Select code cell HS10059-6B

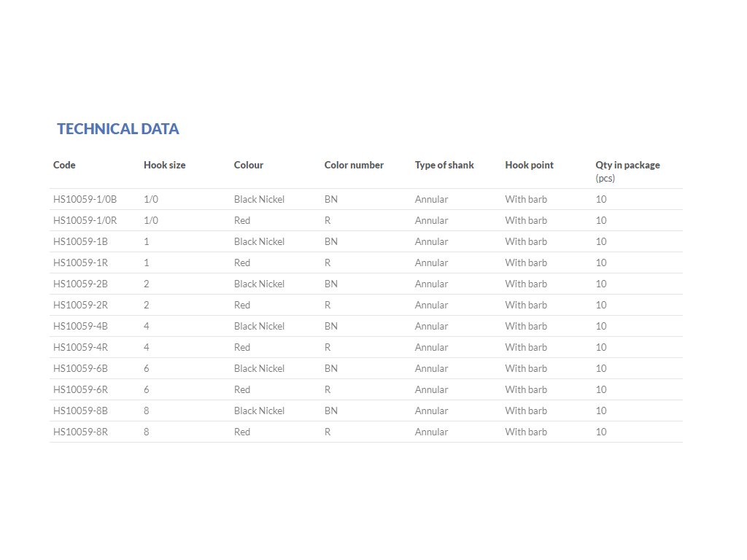(80, 368)
